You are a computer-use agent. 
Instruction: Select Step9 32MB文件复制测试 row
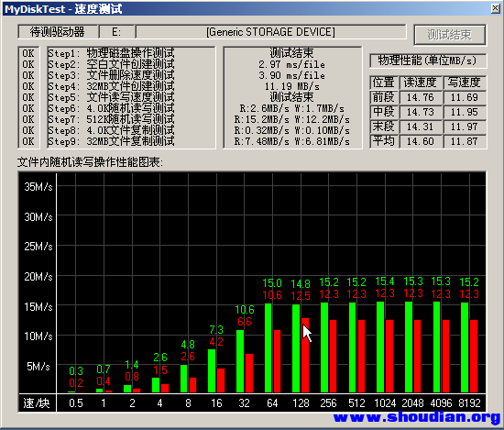(111, 141)
